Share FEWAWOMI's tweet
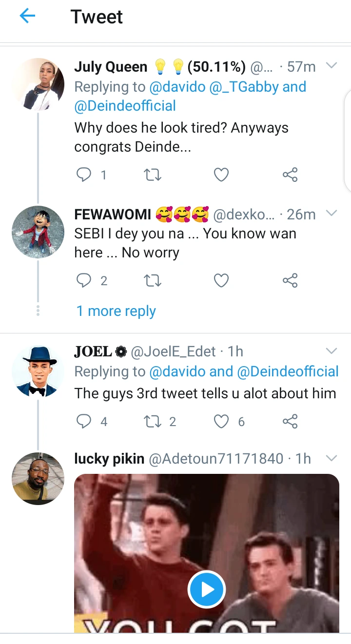 click(290, 280)
